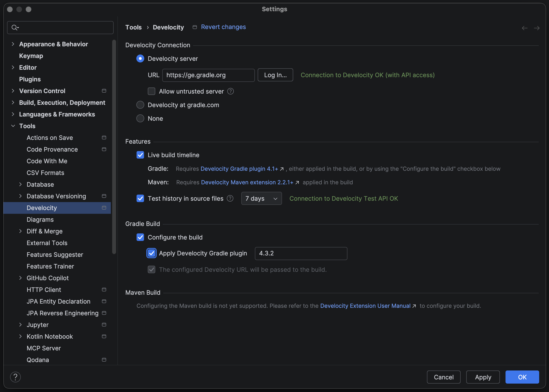This screenshot has width=549, height=392.
Task: Click the Tools breadcrumb at the top
Action: pyautogui.click(x=133, y=27)
